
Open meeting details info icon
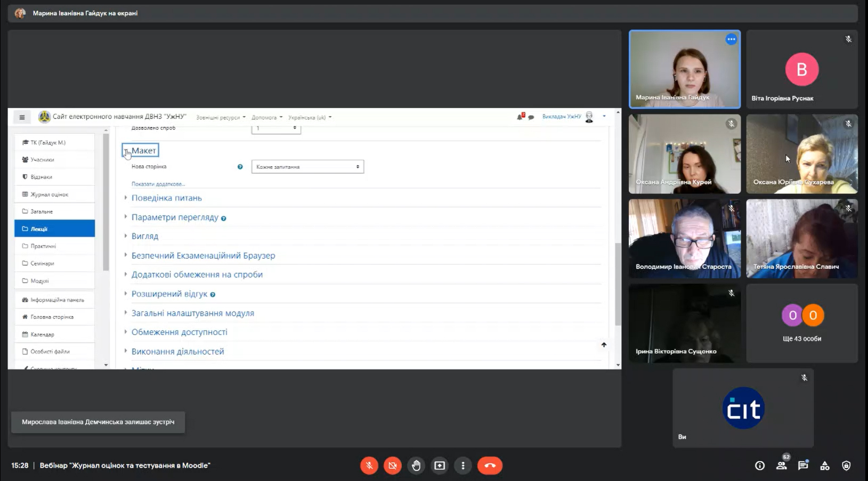pos(760,466)
